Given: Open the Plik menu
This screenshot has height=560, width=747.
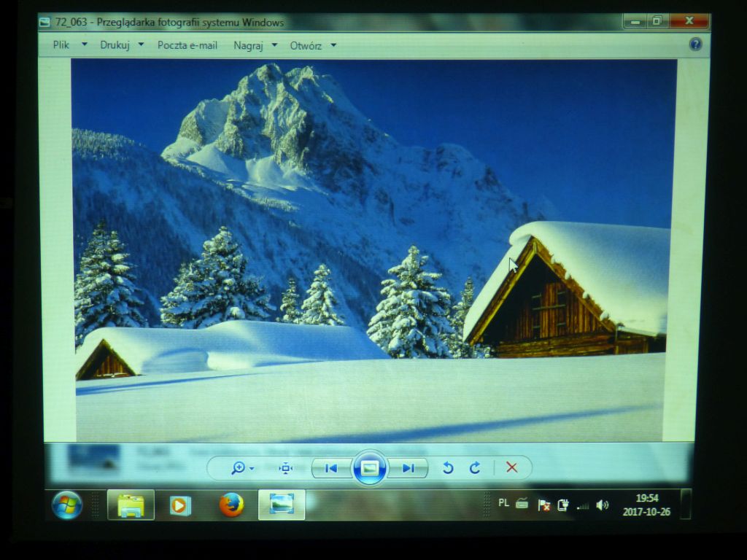Looking at the screenshot, I should click(61, 44).
